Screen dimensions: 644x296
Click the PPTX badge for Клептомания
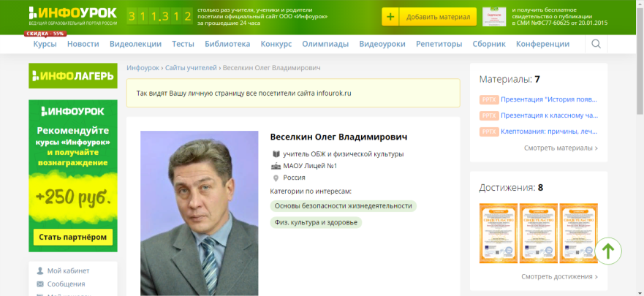[x=489, y=132]
